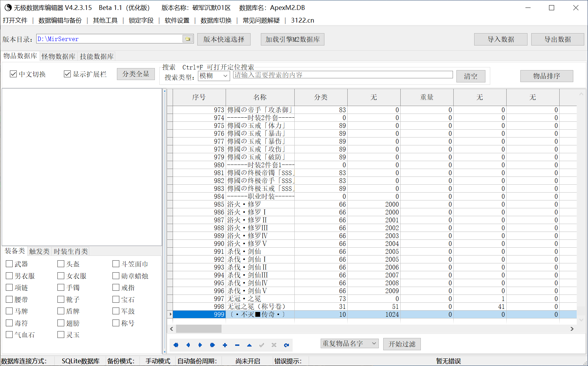Jump to last record in navigator
The image size is (588, 366).
click(212, 345)
